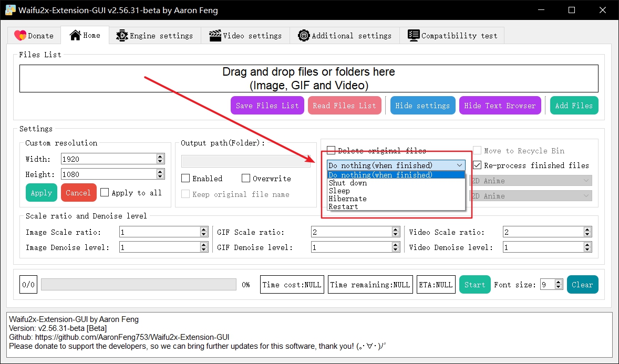Open the Compatibility test tab

click(x=452, y=36)
